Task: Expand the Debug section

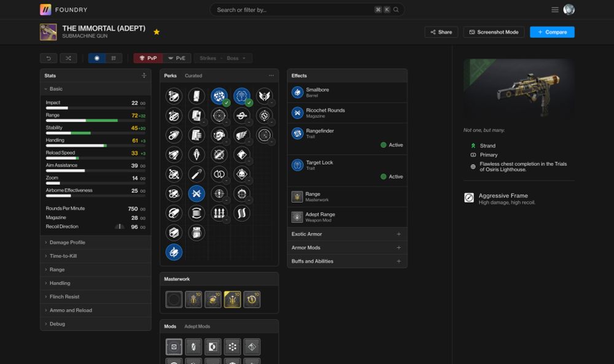Action: [96, 324]
